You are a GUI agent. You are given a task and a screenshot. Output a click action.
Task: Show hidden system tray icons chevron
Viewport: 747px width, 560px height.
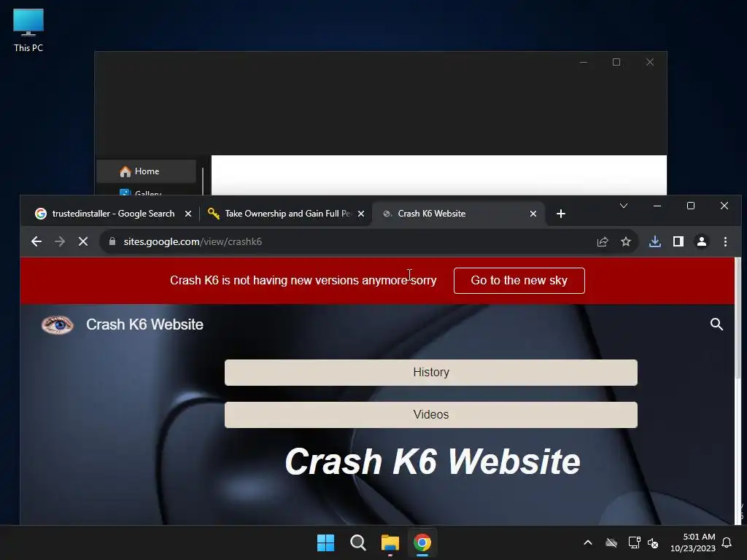click(x=588, y=542)
